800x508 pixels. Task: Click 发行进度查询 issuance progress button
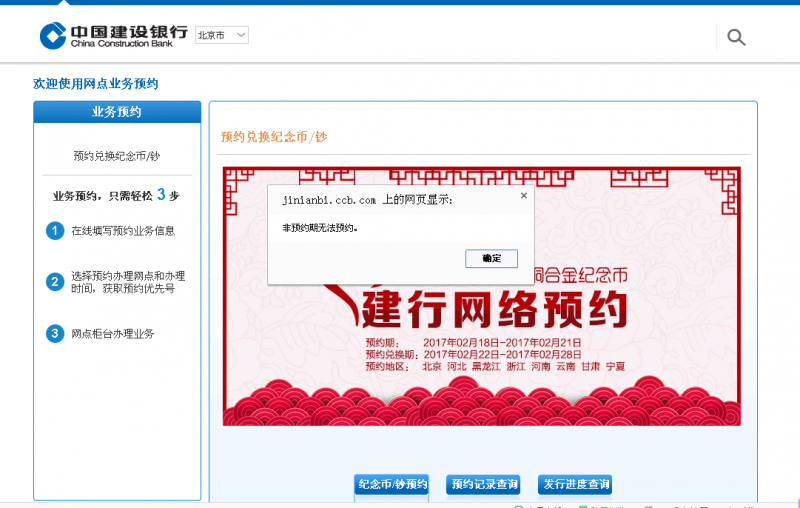pos(574,485)
